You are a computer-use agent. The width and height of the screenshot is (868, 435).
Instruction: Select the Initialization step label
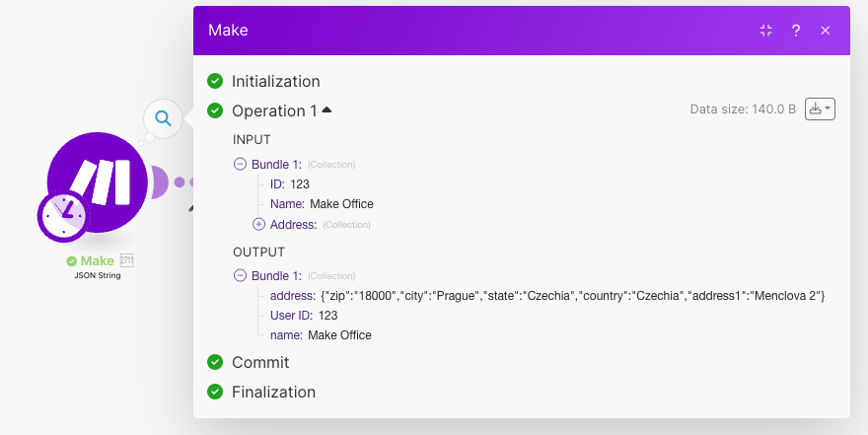[x=275, y=81]
